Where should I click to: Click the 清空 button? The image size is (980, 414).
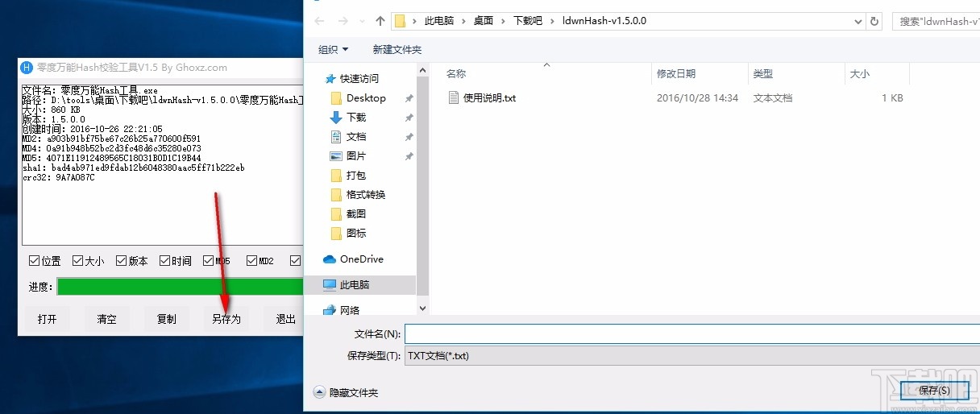pos(107,319)
